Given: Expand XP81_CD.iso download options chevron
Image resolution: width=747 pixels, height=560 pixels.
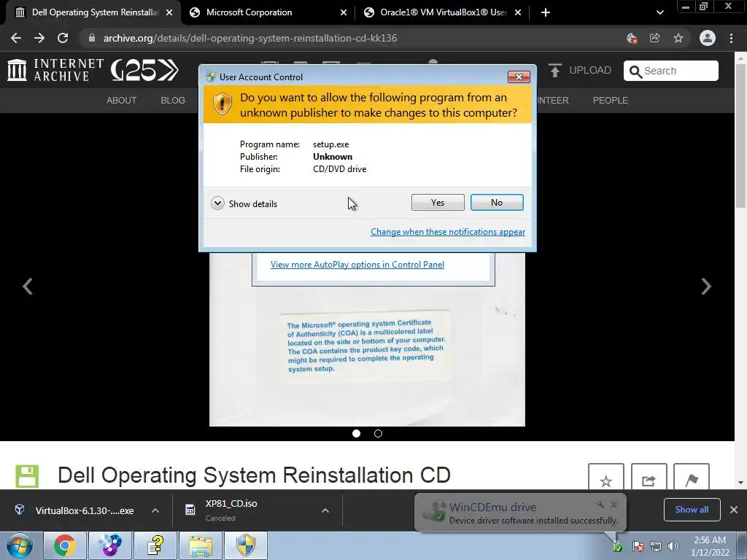Looking at the screenshot, I should [x=325, y=510].
